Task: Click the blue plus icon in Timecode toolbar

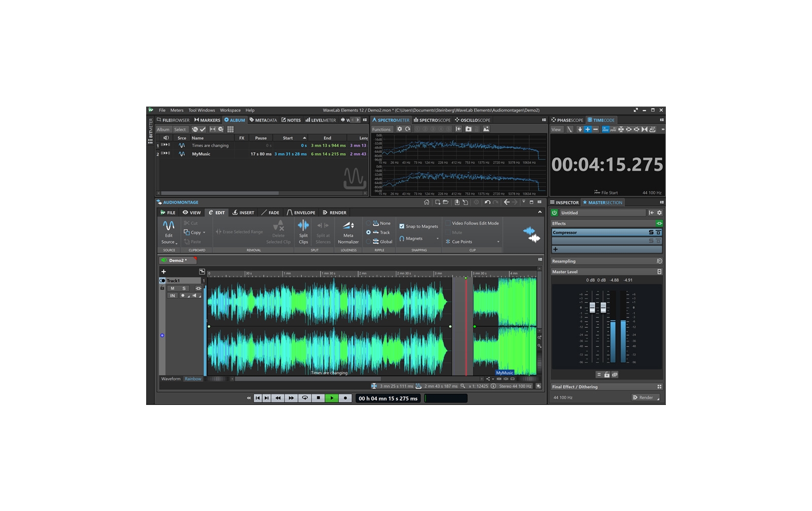Action: coord(588,129)
